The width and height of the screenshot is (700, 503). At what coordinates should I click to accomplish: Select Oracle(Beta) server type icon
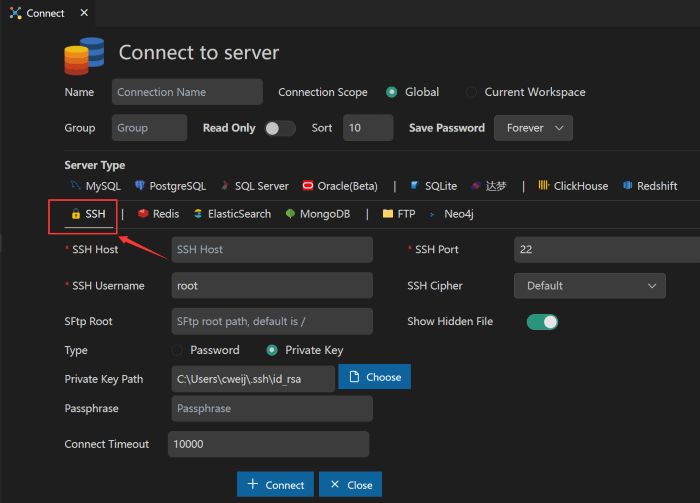point(308,186)
